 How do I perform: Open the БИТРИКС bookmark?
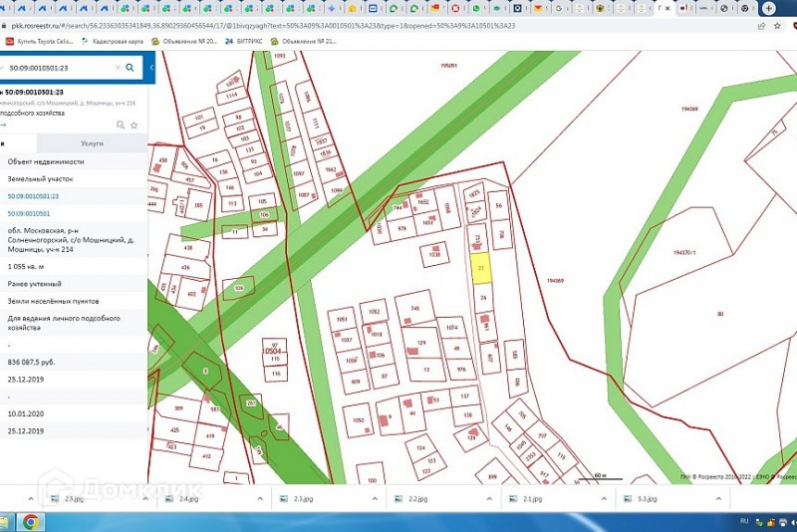243,41
